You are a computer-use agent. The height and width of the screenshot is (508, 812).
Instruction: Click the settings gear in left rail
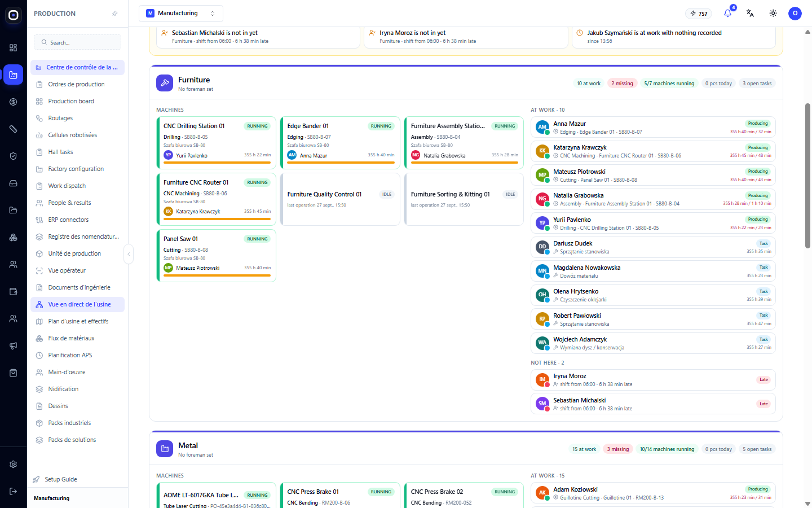pyautogui.click(x=14, y=464)
